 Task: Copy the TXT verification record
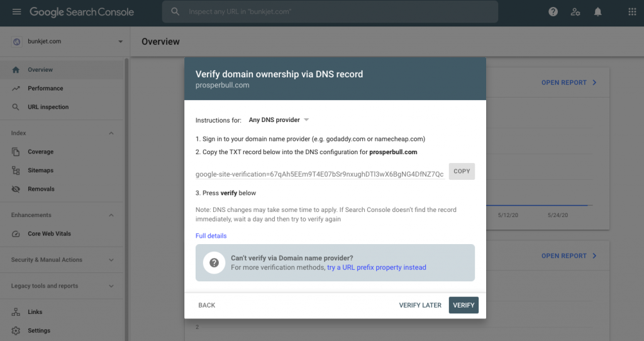(x=462, y=171)
